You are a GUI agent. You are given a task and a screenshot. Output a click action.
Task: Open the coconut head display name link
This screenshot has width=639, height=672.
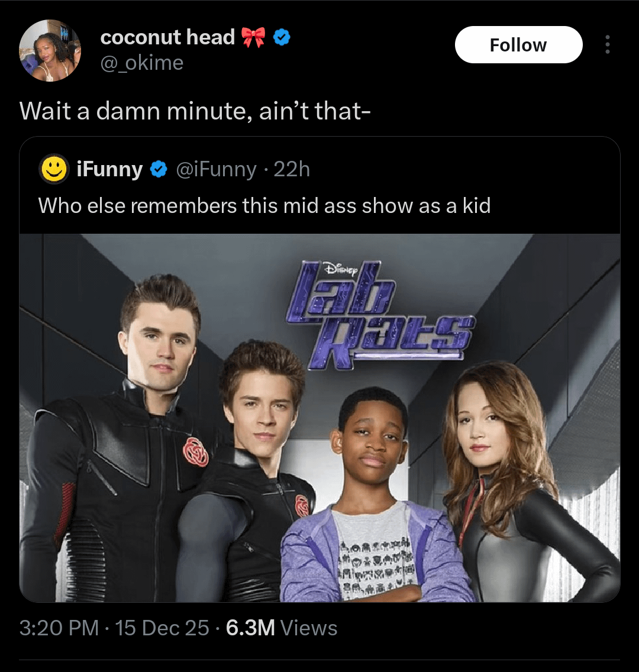click(167, 37)
